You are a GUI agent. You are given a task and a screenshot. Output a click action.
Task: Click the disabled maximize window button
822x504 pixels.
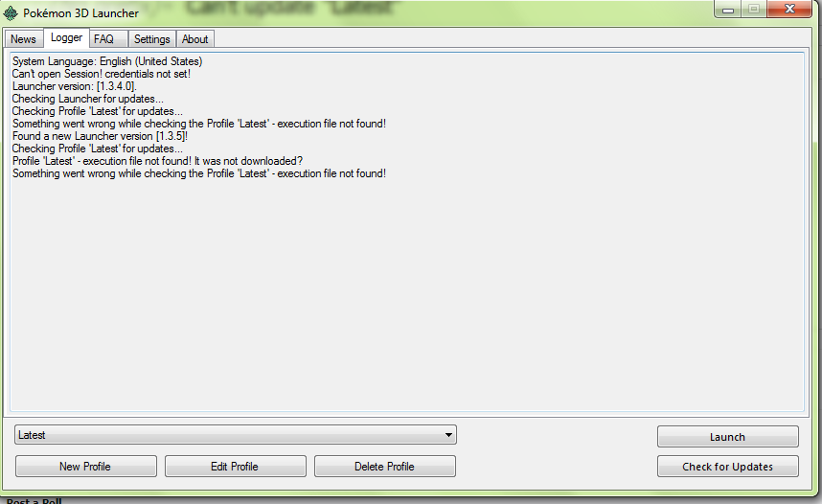(x=754, y=9)
